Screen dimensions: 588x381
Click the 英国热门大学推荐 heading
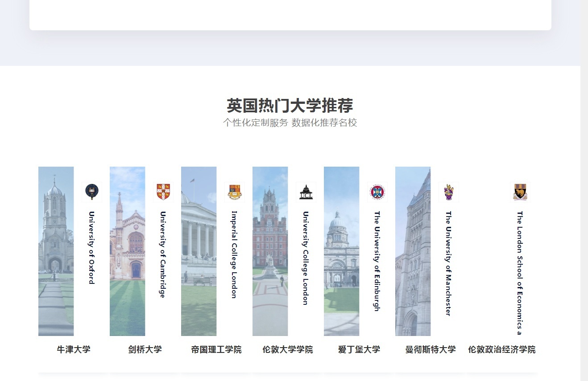(290, 106)
